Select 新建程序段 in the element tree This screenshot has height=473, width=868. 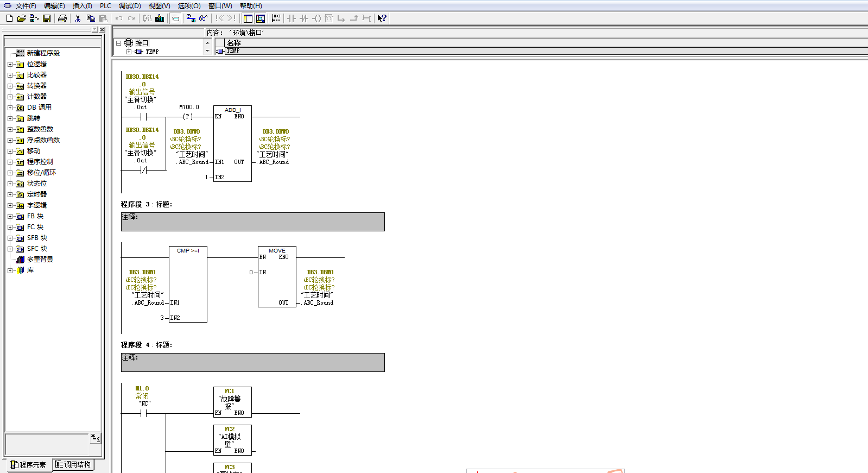[43, 53]
